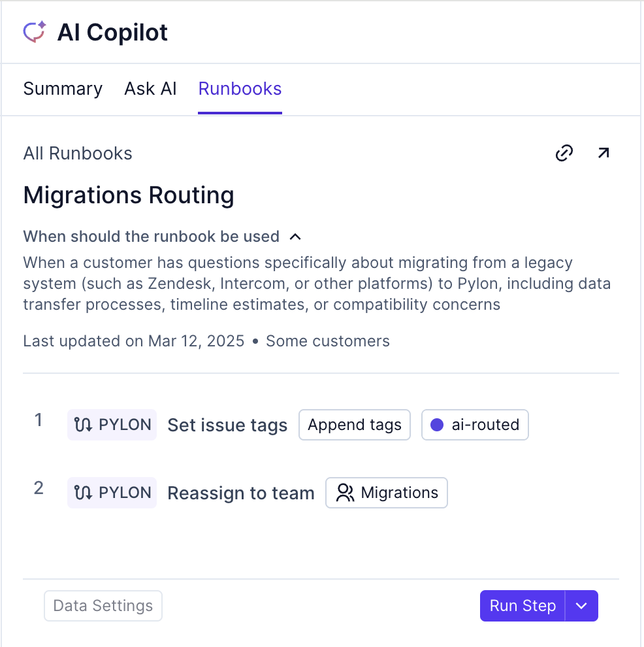This screenshot has height=647, width=644.
Task: Collapse the 'When should the runbook be used' section
Action: pyautogui.click(x=295, y=237)
